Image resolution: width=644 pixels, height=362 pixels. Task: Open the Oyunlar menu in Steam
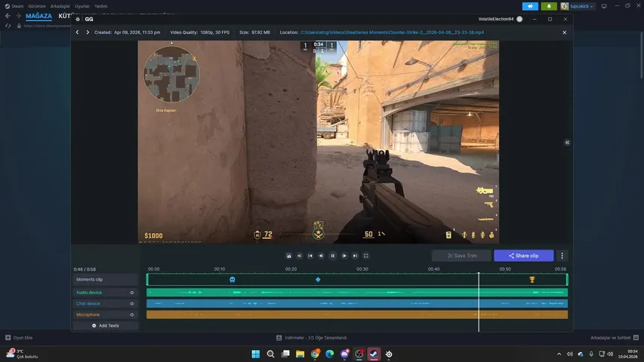point(82,6)
